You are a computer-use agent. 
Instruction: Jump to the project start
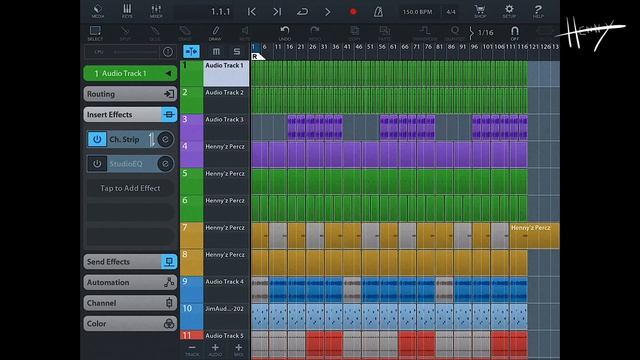[251, 12]
